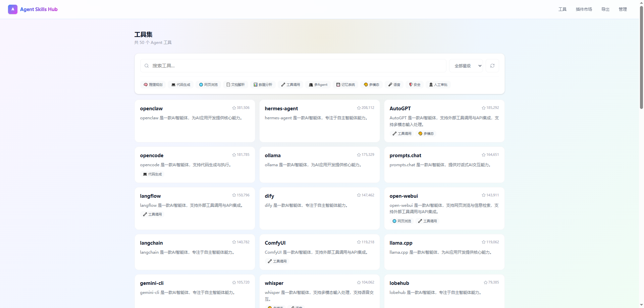Open the whisper tool card title
This screenshot has height=308, width=644.
(274, 283)
